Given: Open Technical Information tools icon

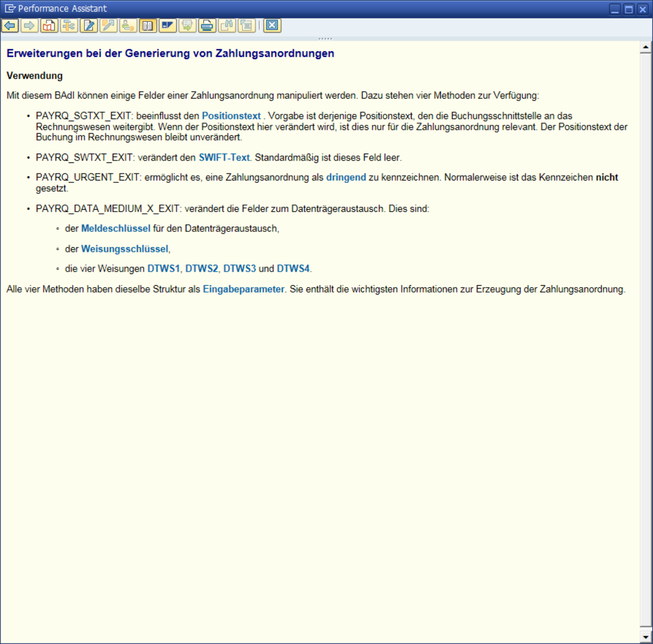Looking at the screenshot, I should pyautogui.click(x=69, y=25).
